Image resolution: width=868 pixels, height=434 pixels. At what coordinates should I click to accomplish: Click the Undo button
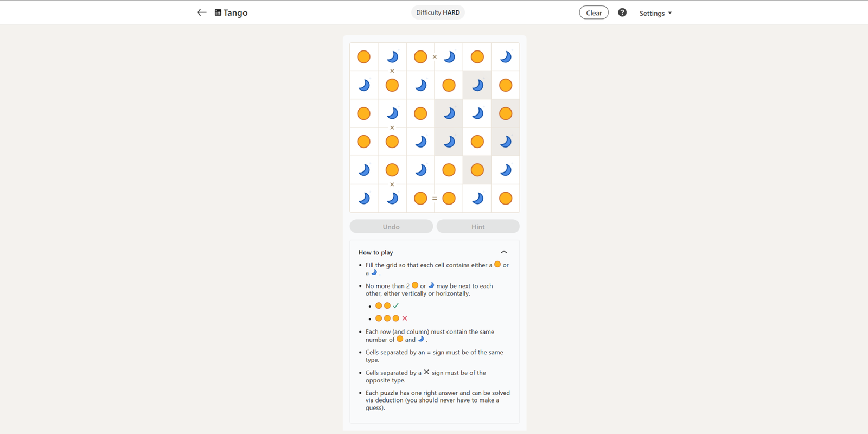coord(391,227)
